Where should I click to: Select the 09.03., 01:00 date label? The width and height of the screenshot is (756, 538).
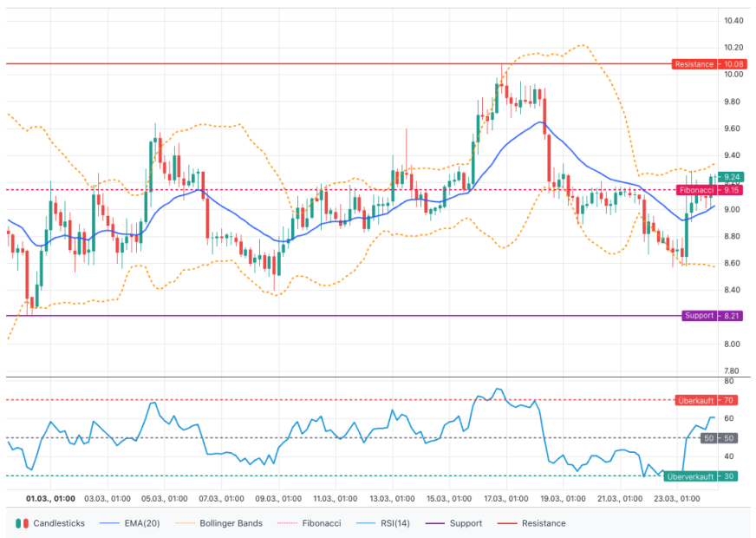tap(277, 499)
